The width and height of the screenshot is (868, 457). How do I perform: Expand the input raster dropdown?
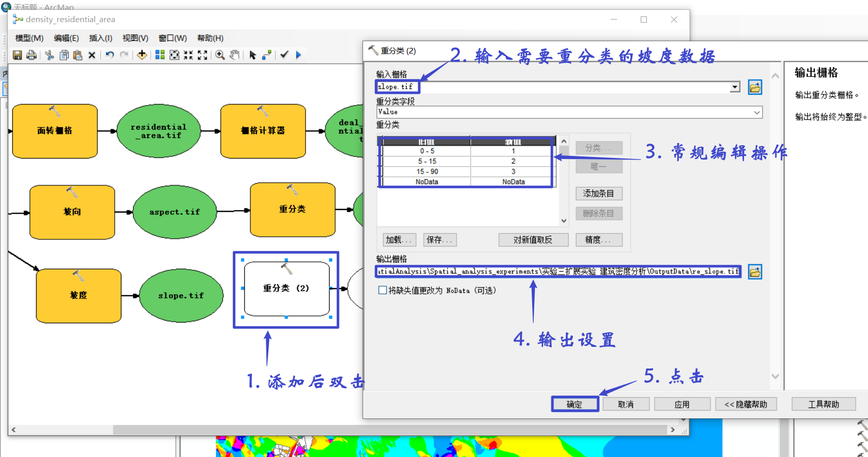pos(735,87)
